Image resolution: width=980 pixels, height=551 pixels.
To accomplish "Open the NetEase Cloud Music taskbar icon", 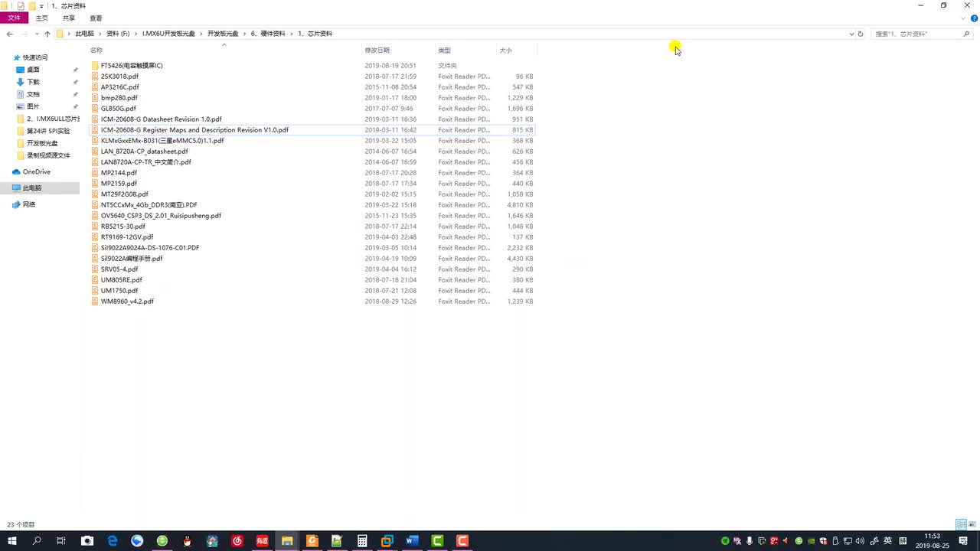I will click(237, 541).
